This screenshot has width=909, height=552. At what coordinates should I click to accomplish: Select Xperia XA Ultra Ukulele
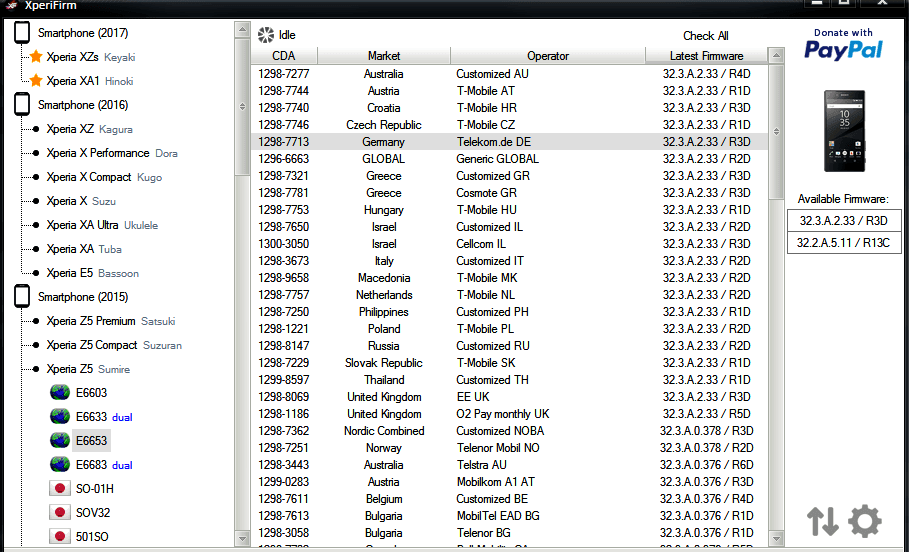102,225
